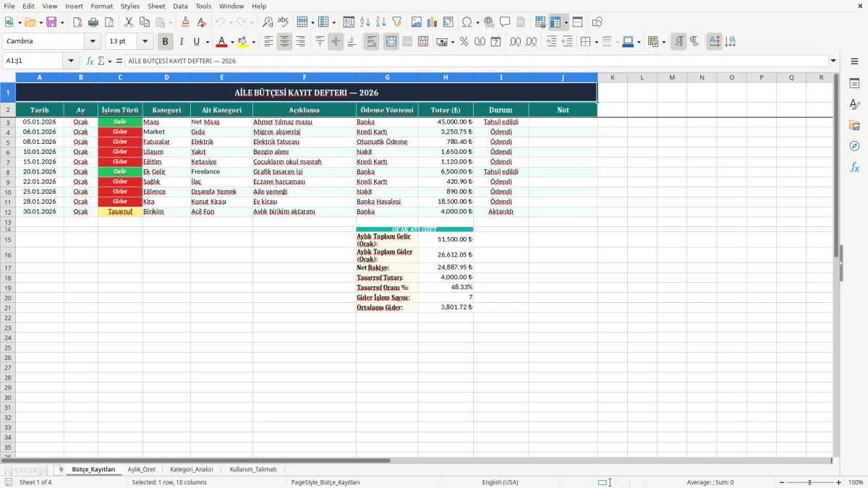The height and width of the screenshot is (488, 868).
Task: Switch to the Aylık_Özet sheet tab
Action: pyautogui.click(x=142, y=469)
